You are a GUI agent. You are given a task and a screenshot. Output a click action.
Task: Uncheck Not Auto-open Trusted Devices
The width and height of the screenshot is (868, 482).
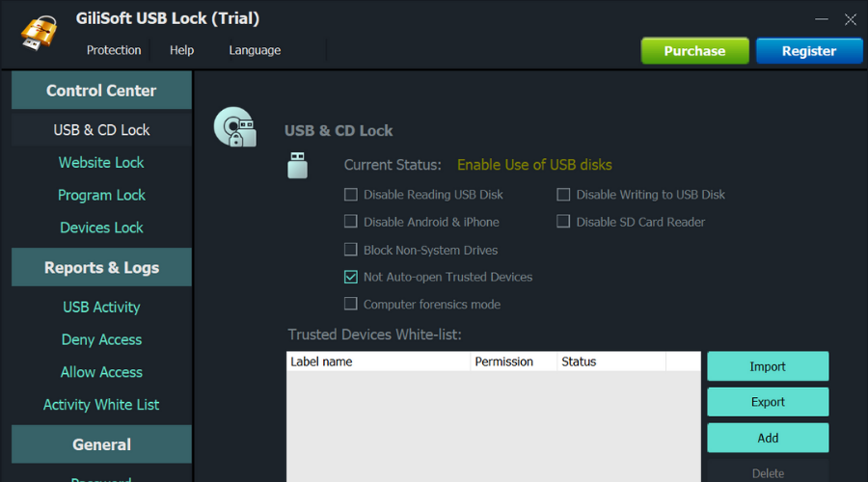click(351, 277)
